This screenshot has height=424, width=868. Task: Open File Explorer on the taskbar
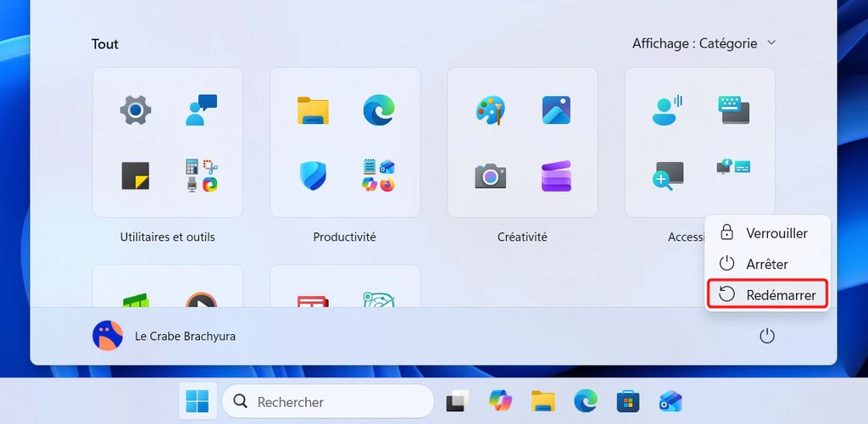tap(543, 401)
